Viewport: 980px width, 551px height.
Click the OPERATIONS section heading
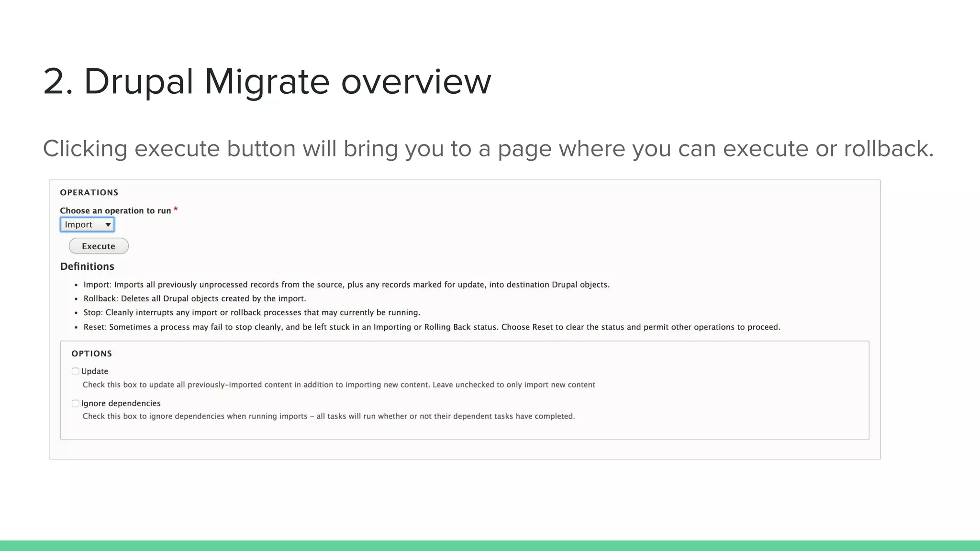89,192
